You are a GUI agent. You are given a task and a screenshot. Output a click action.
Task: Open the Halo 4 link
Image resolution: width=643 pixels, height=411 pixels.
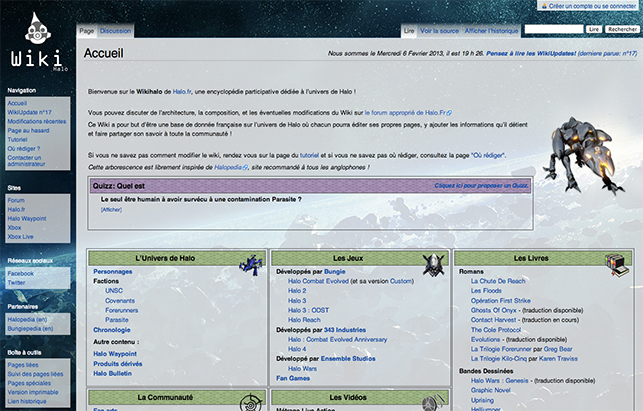coord(297,349)
